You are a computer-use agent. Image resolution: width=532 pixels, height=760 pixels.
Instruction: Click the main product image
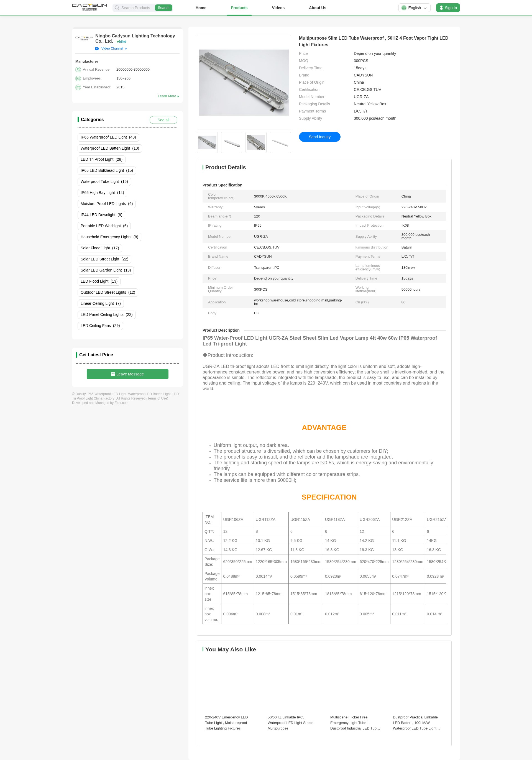[244, 82]
